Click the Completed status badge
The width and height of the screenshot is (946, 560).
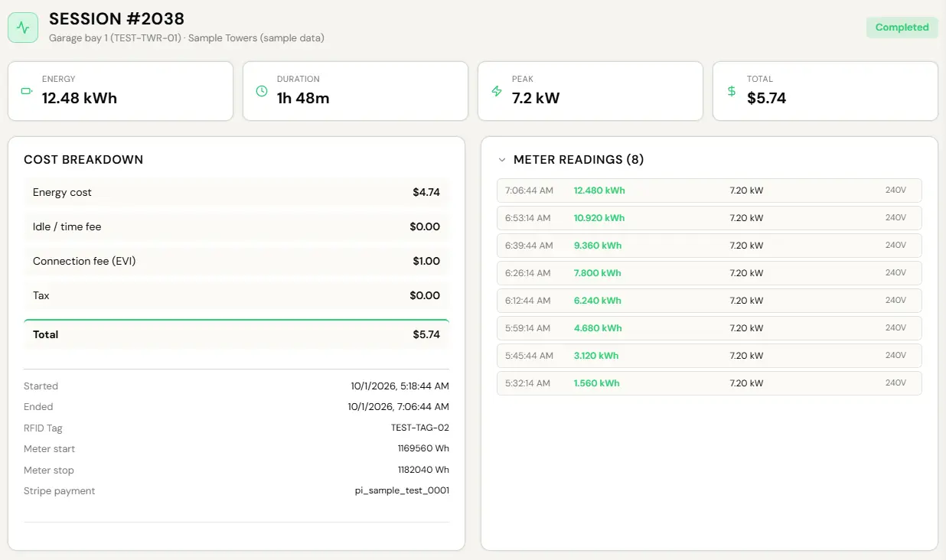click(x=902, y=28)
